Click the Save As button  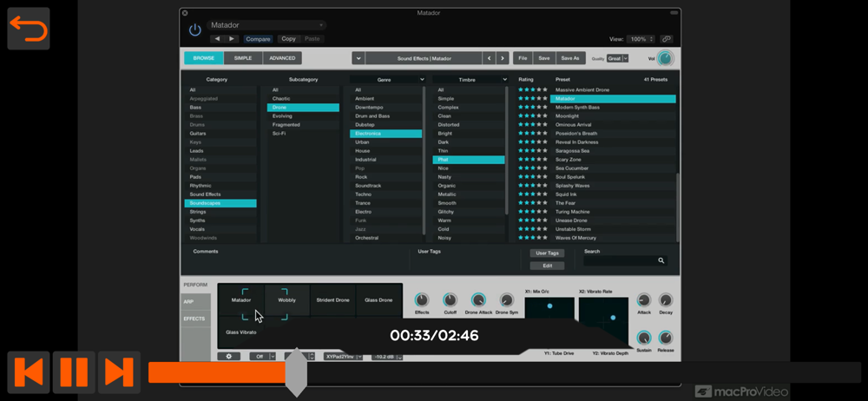[x=570, y=58]
